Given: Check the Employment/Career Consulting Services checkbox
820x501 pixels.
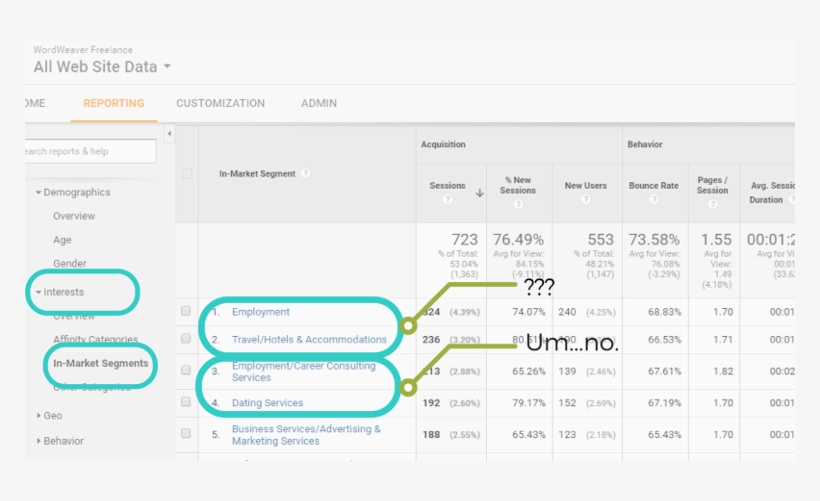Looking at the screenshot, I should coord(186,370).
